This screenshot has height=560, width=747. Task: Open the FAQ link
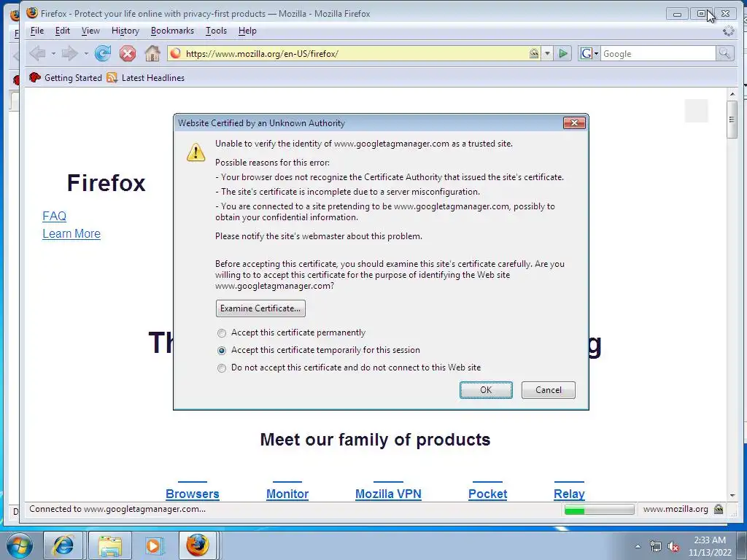point(54,216)
